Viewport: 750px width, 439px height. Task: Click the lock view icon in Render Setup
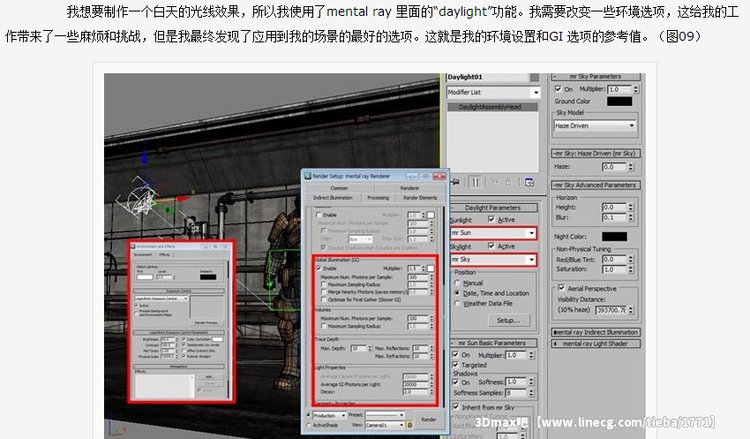pyautogui.click(x=409, y=425)
